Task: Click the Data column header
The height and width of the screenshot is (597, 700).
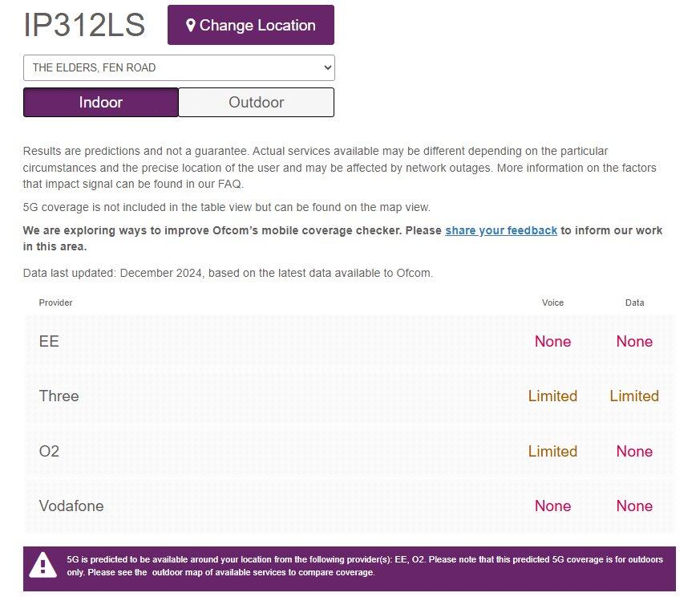Action: coord(634,303)
